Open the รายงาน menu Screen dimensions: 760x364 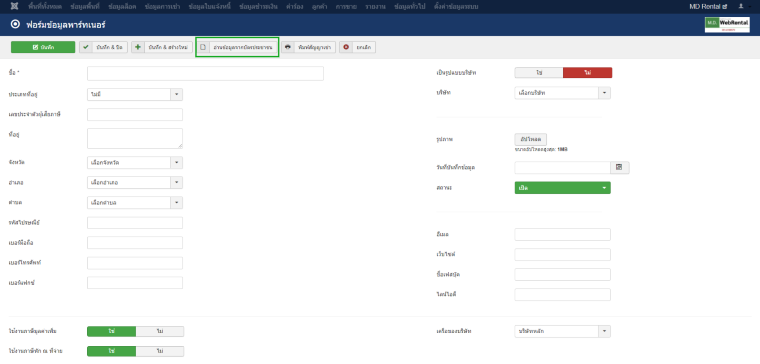pyautogui.click(x=376, y=6)
